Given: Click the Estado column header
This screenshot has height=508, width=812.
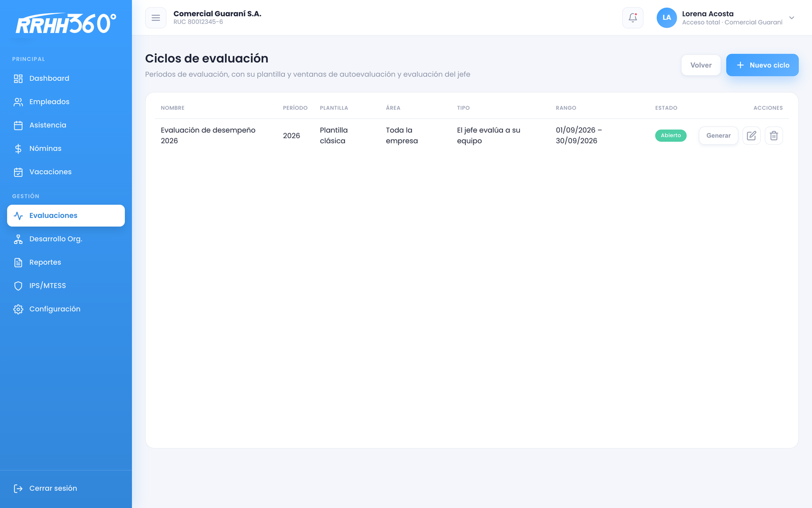Looking at the screenshot, I should click(x=666, y=108).
